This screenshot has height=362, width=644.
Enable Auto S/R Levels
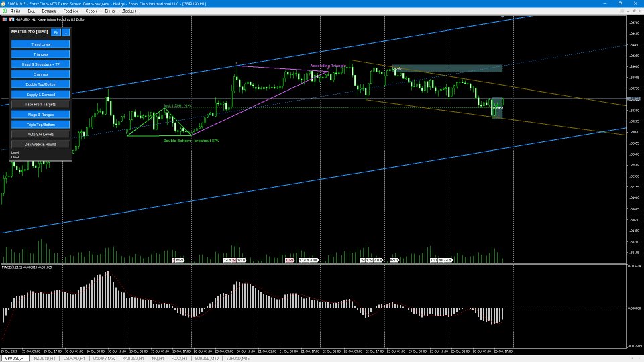click(x=41, y=134)
